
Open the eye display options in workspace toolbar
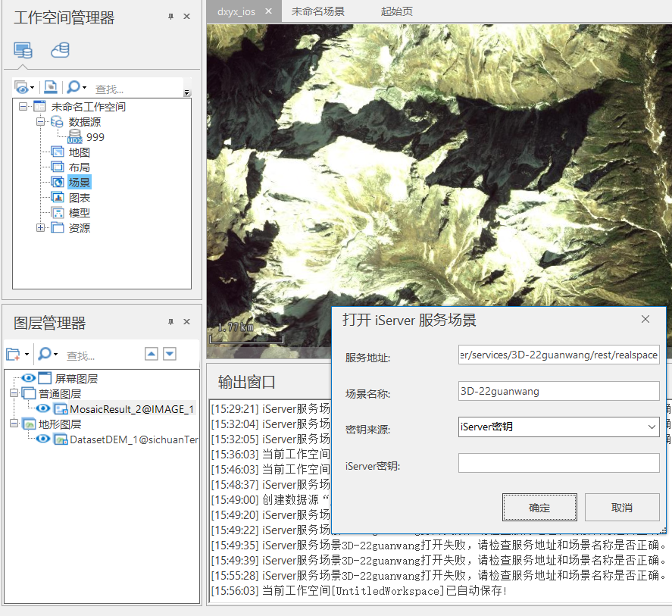tap(24, 87)
